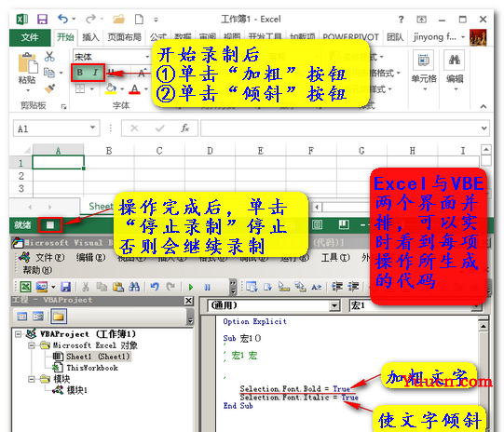Click increase font size A icon

coord(142,74)
